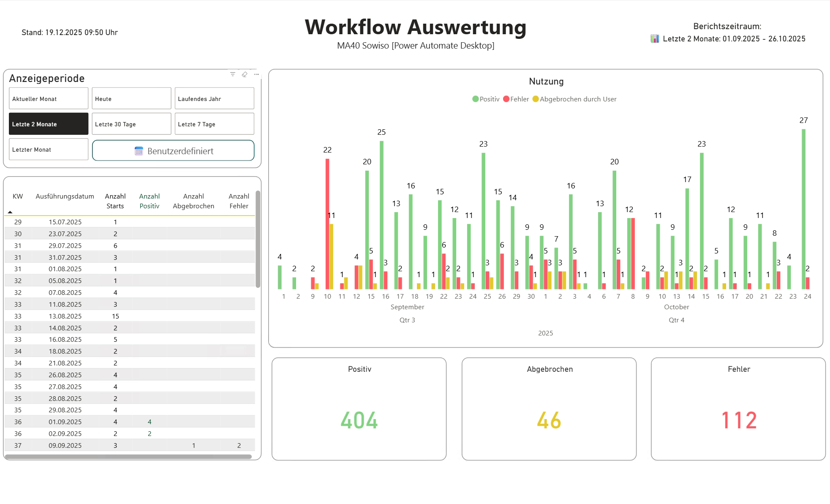
Task: Open the filter icon on the Anzeigeperiode panel
Action: (233, 74)
